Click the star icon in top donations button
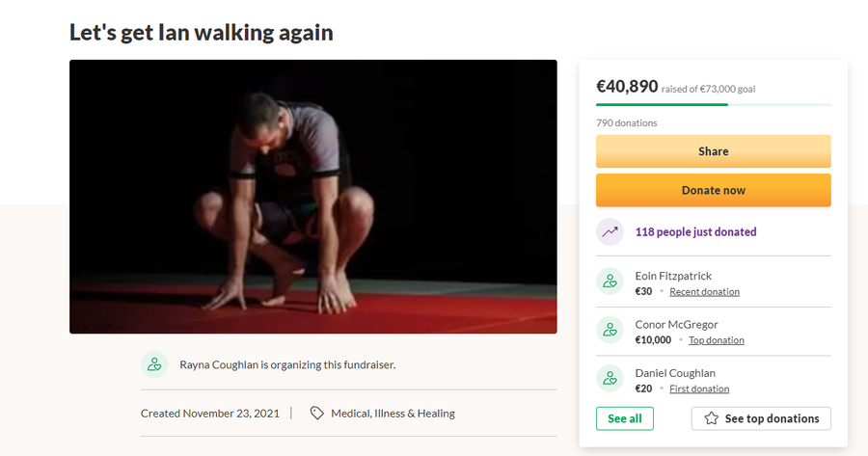 click(x=712, y=418)
